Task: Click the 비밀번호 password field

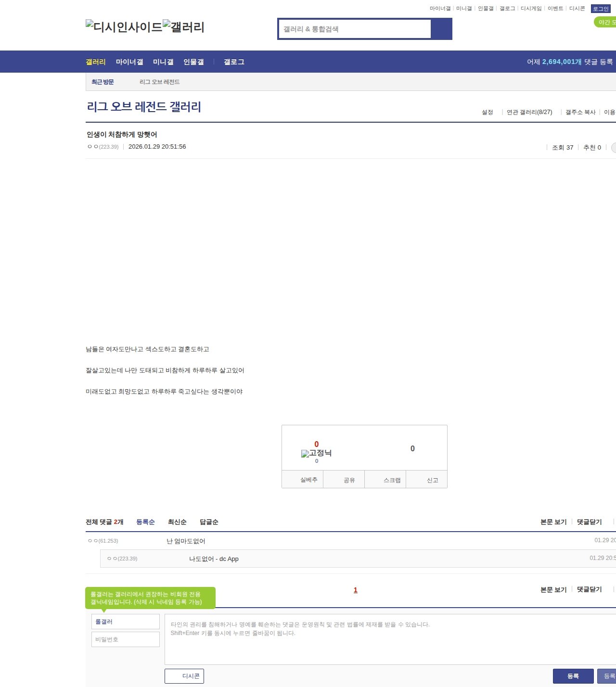Action: 126,639
